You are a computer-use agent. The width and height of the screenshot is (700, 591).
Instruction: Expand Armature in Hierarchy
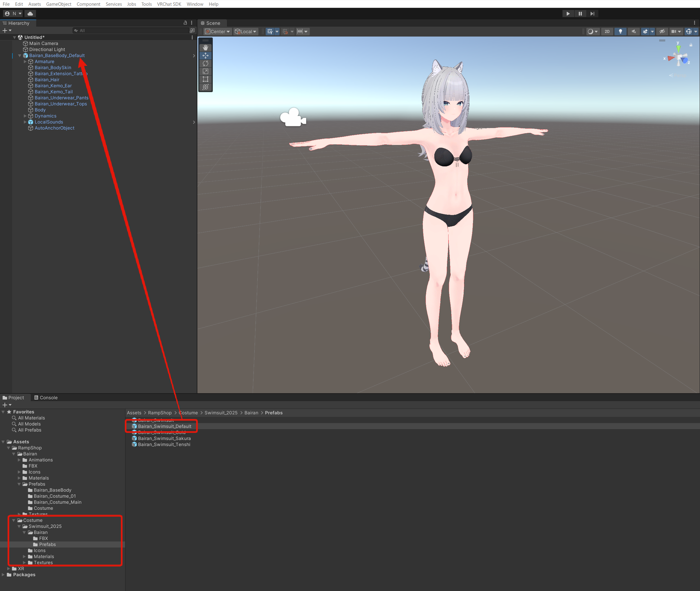click(25, 62)
